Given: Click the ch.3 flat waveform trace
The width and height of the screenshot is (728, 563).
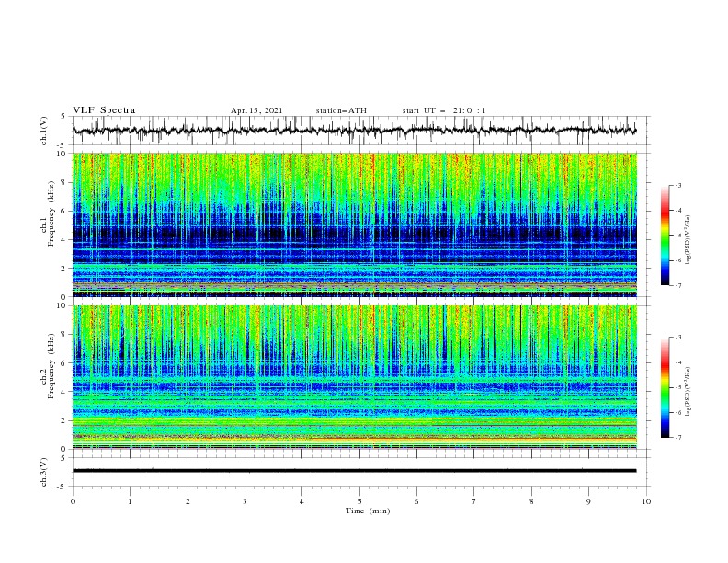Looking at the screenshot, I should (355, 471).
